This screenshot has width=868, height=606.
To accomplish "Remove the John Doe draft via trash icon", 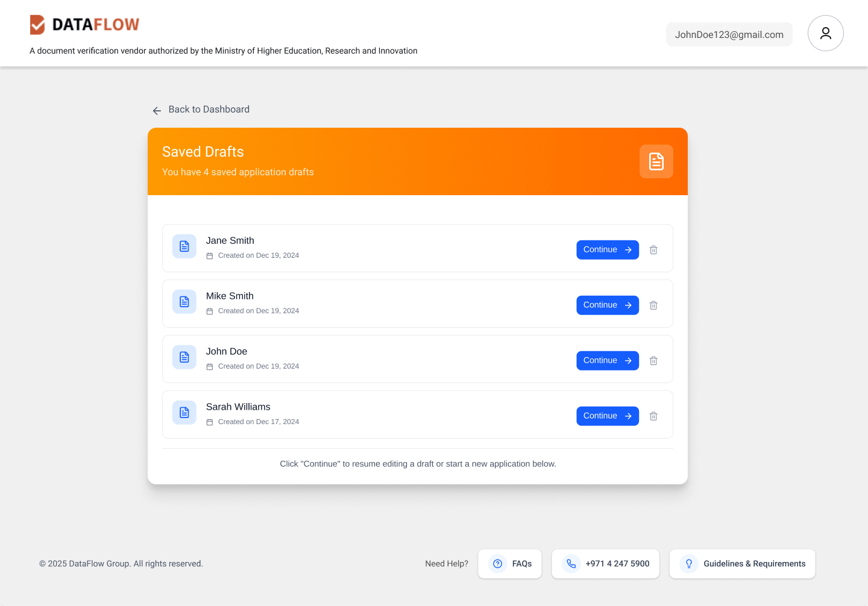I will click(x=653, y=361).
